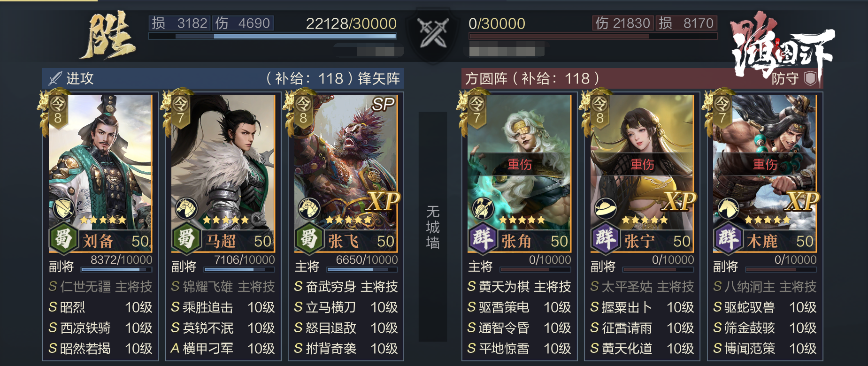This screenshot has width=868, height=366.
Task: Click the 锋矢阵 formation label
Action: 379,78
